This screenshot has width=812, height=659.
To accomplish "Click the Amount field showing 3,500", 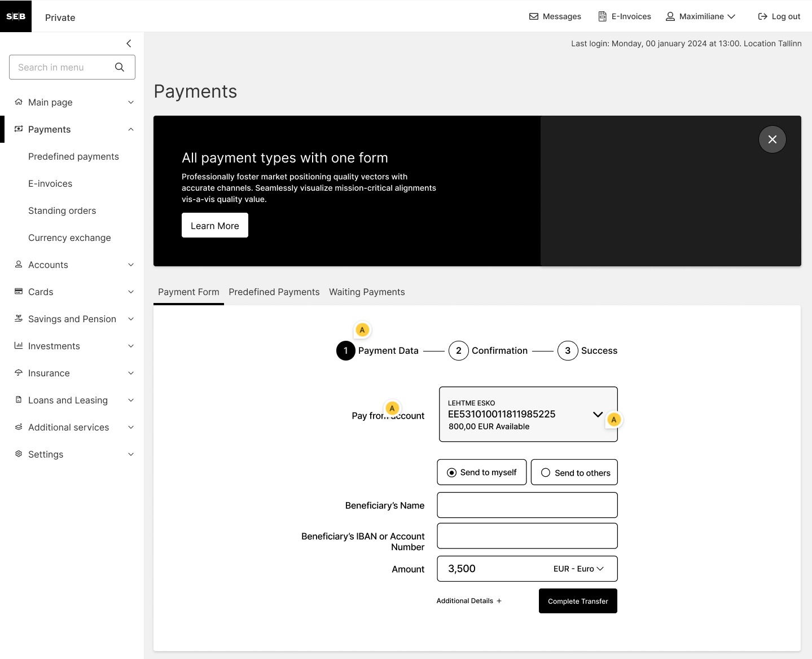I will (x=528, y=569).
